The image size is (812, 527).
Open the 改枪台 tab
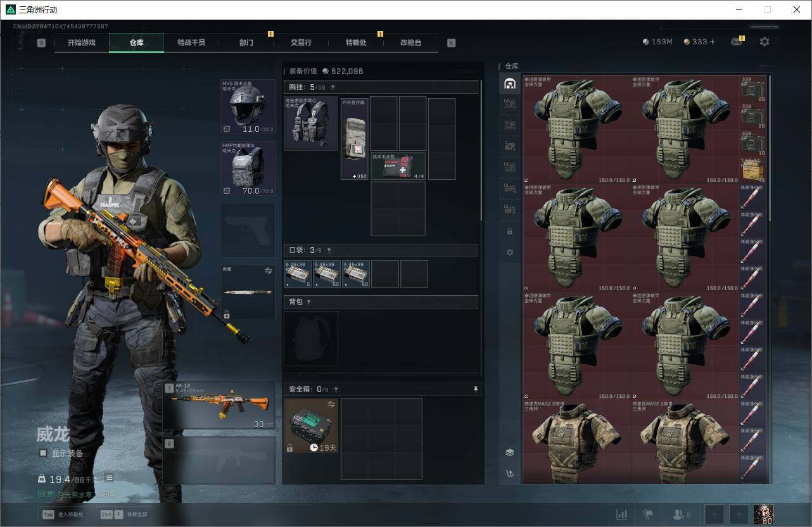coord(410,42)
